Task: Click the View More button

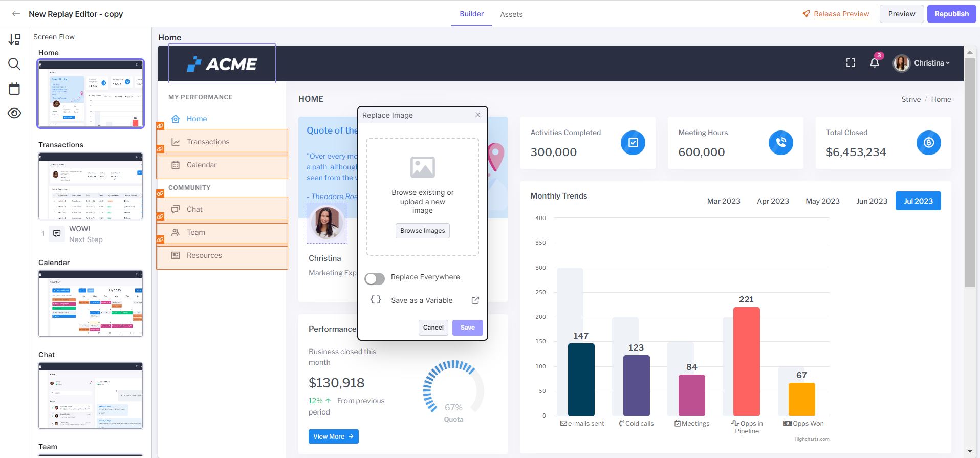Action: [333, 437]
